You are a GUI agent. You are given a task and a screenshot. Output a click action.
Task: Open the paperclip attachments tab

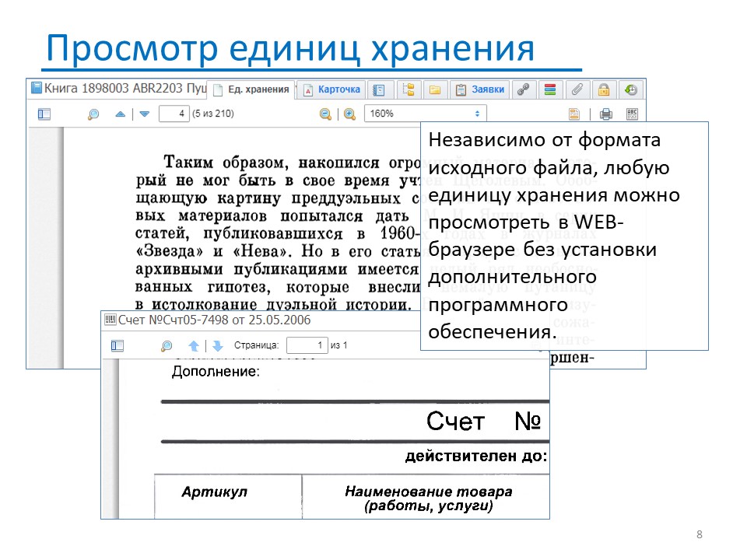click(577, 89)
